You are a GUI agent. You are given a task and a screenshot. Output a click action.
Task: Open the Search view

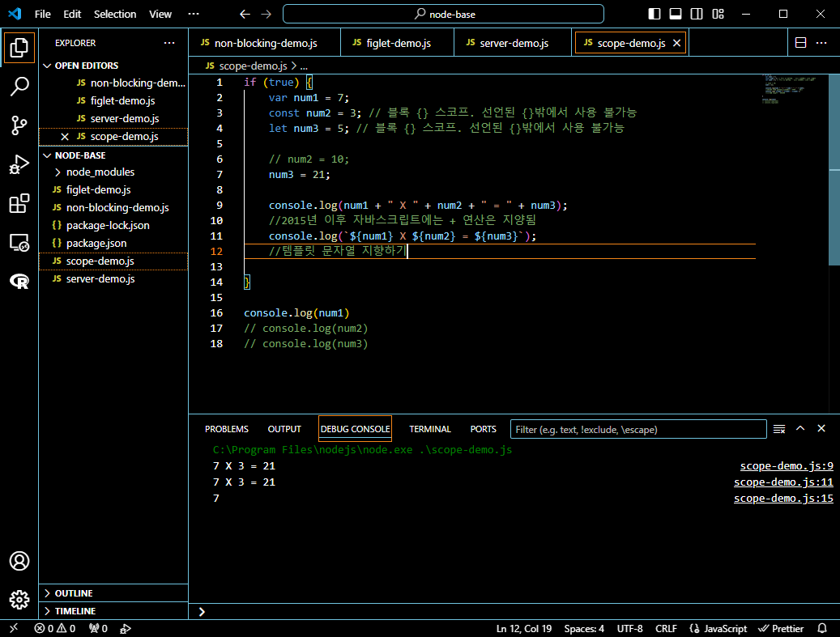point(19,86)
